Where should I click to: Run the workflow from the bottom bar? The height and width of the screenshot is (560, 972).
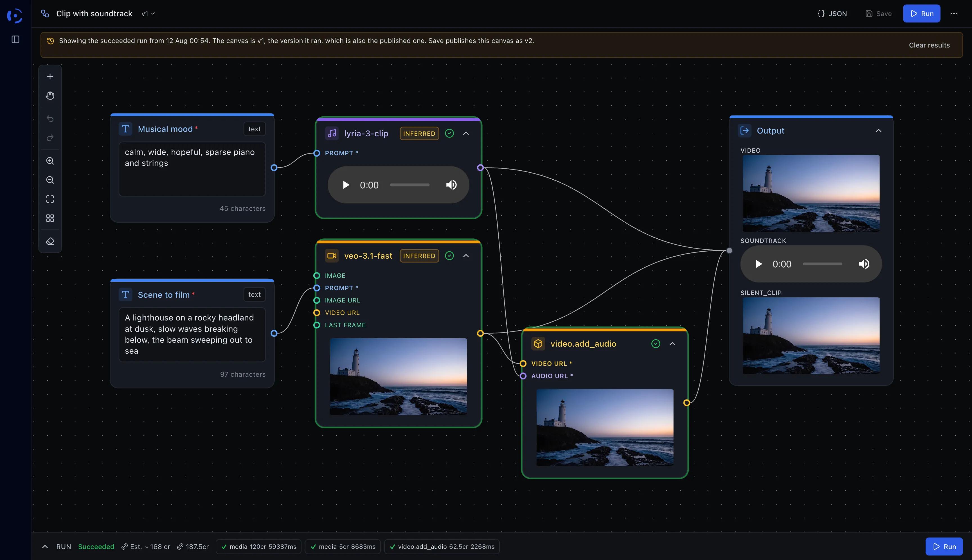click(944, 547)
